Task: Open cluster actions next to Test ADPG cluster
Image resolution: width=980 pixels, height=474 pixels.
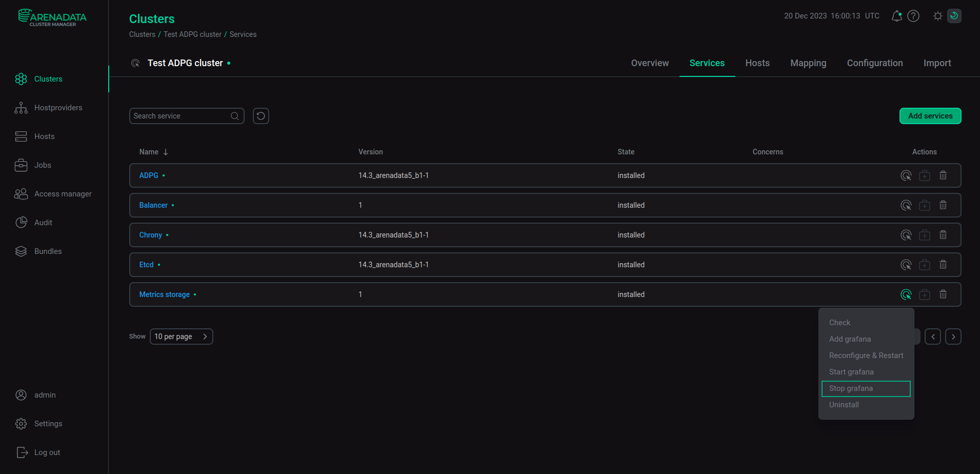Action: click(135, 63)
